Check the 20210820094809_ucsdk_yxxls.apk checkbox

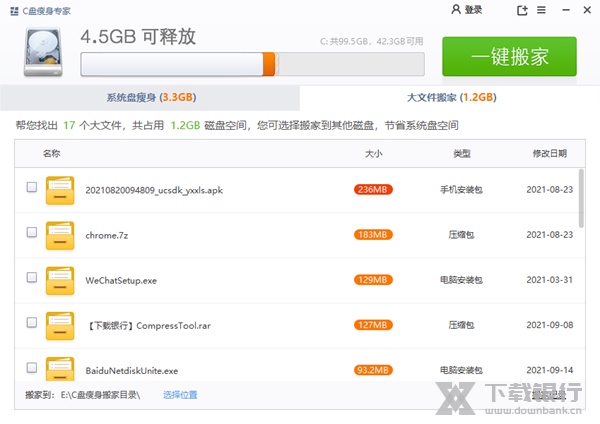coord(32,187)
